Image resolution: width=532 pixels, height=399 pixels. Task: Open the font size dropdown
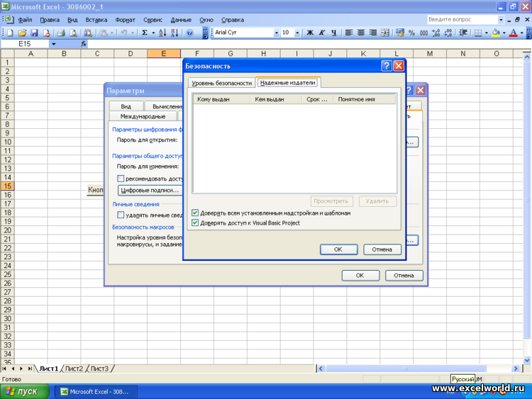[x=297, y=33]
